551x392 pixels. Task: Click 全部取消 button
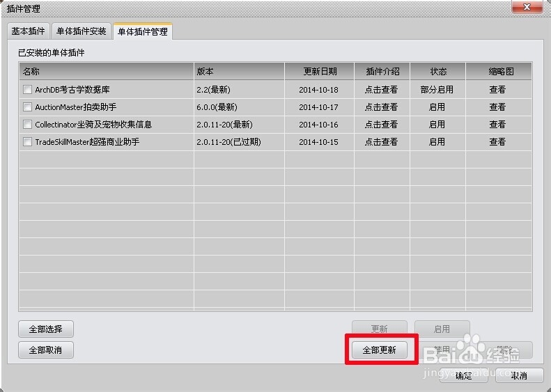click(46, 350)
